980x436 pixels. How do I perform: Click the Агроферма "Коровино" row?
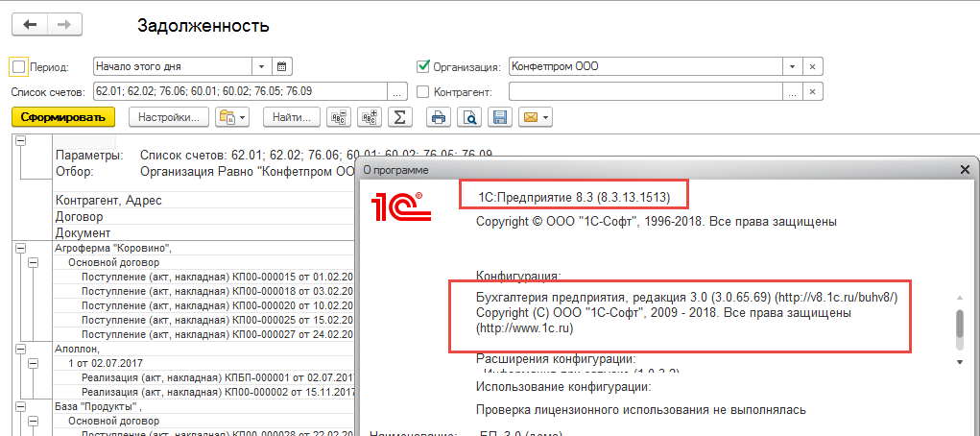[203, 249]
